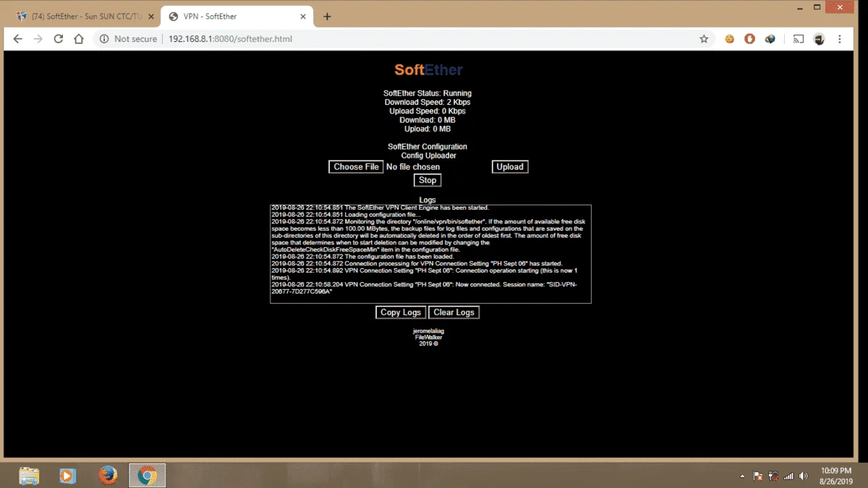Upload the chosen config file
The width and height of the screenshot is (868, 488).
pyautogui.click(x=509, y=167)
